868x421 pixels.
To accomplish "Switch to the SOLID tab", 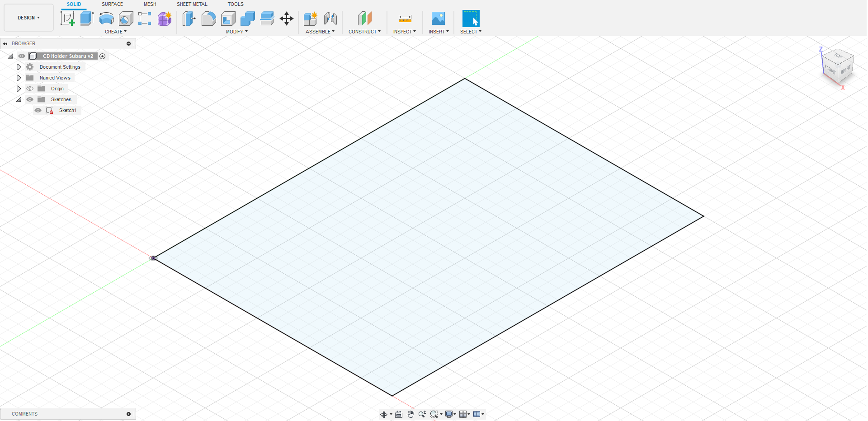I will (x=74, y=4).
